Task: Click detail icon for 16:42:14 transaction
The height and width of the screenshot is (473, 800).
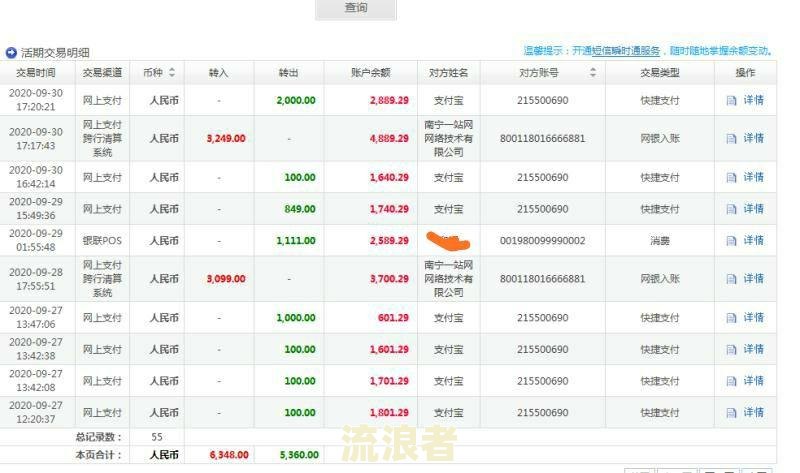Action: click(731, 178)
